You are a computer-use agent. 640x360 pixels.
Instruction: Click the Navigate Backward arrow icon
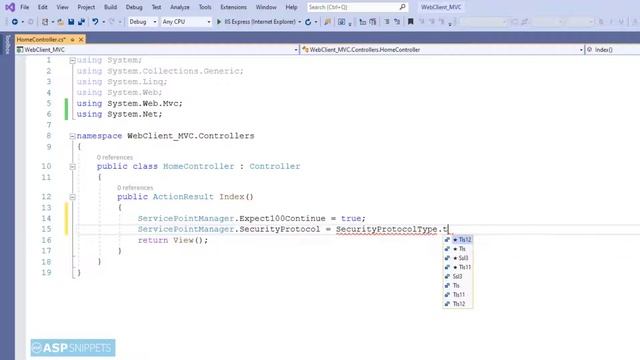click(15, 22)
